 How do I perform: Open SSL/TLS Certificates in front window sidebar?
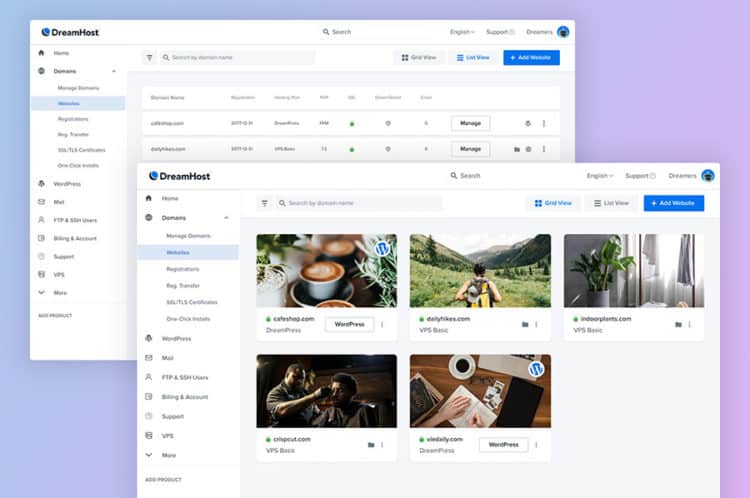[192, 302]
